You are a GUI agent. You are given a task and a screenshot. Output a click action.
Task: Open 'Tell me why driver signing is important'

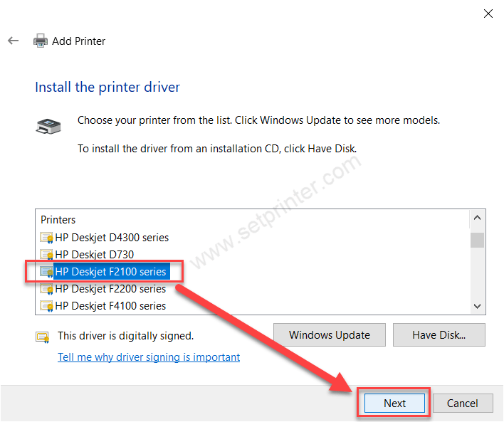coord(149,357)
